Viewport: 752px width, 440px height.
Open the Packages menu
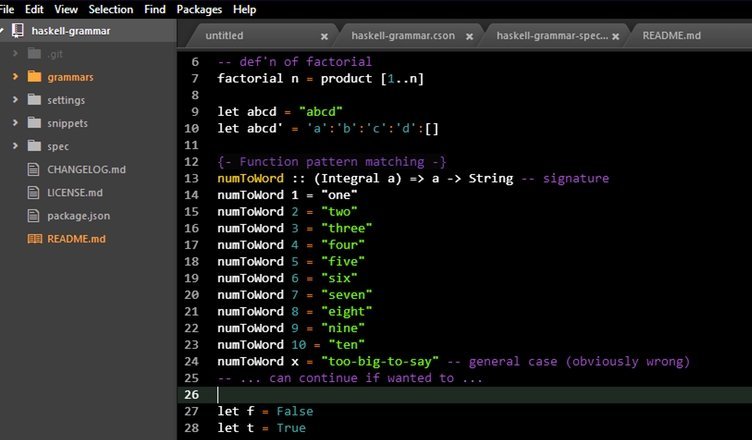tap(199, 9)
